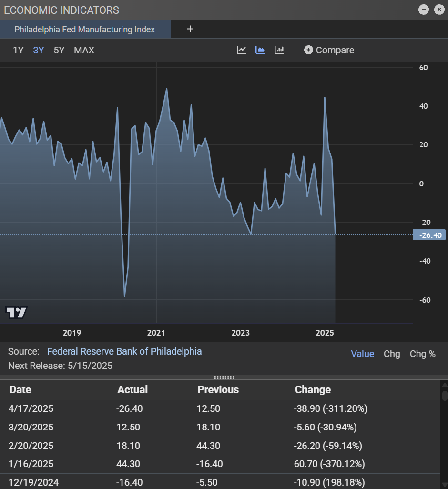The width and height of the screenshot is (448, 489).
Task: Set chart range to 1Y
Action: point(18,50)
